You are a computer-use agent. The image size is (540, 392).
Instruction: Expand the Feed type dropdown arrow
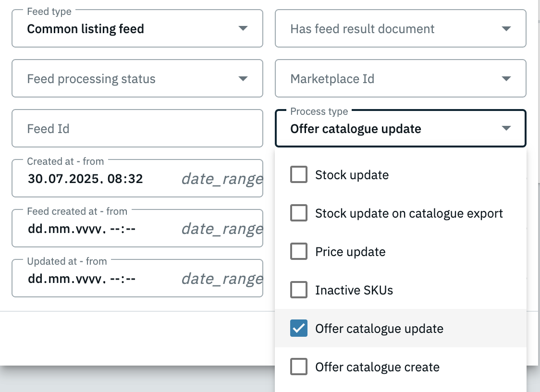click(243, 29)
